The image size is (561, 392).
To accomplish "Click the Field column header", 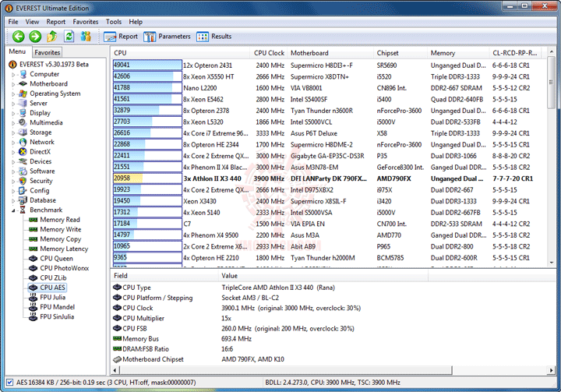I will coord(164,276).
